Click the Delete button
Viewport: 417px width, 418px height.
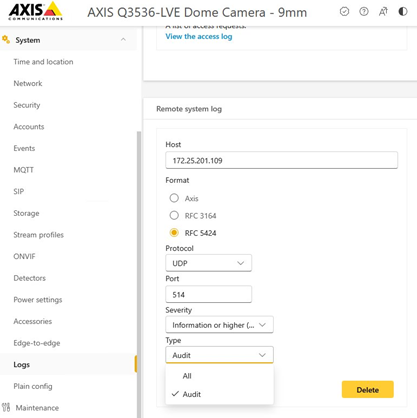pos(368,389)
